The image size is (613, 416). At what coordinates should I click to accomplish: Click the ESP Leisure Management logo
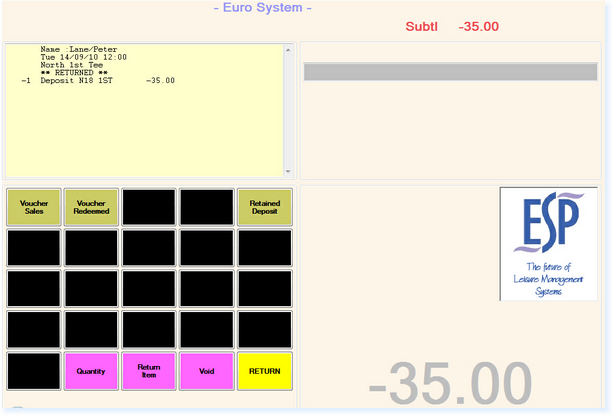click(x=548, y=244)
